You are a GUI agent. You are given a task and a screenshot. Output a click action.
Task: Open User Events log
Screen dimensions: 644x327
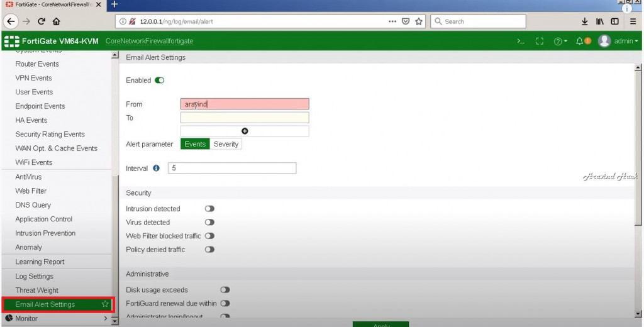click(x=34, y=92)
